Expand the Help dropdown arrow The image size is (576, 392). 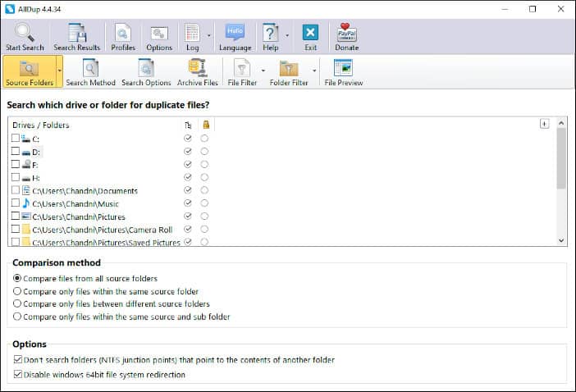(287, 35)
